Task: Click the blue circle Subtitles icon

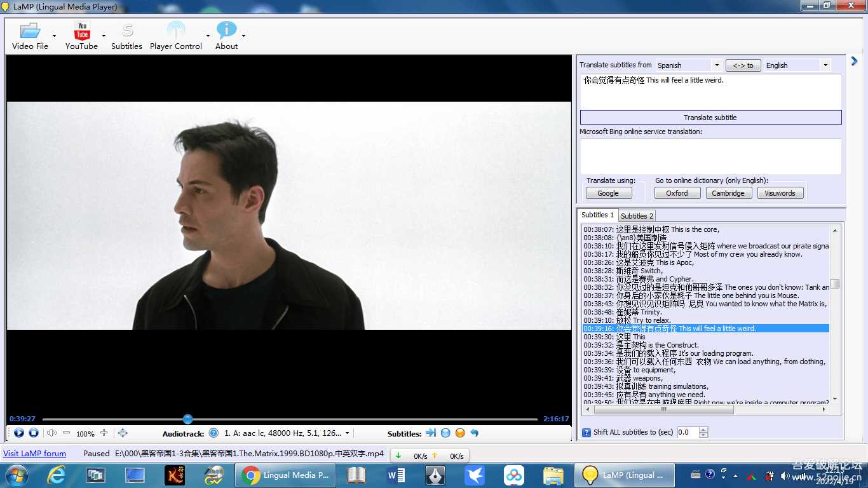Action: pos(445,433)
